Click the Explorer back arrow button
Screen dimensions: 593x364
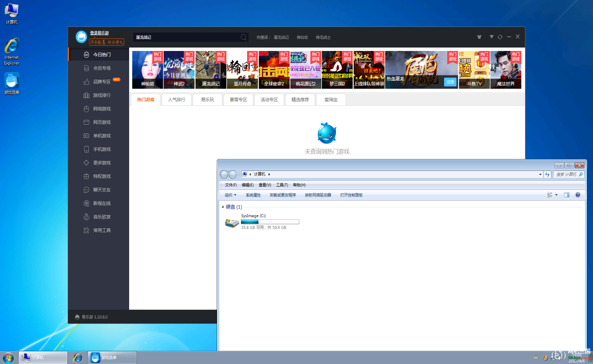pos(224,174)
